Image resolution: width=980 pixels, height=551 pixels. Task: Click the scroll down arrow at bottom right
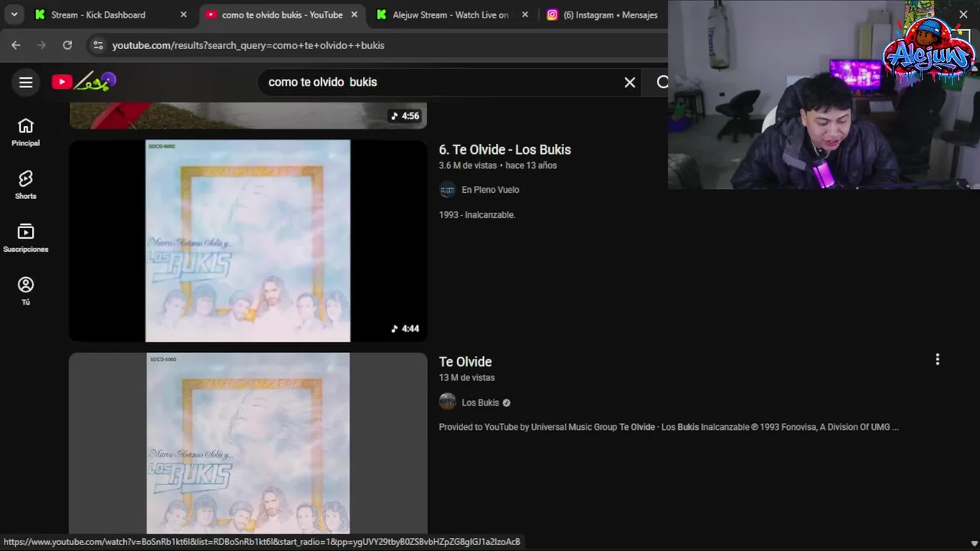pos(974,543)
